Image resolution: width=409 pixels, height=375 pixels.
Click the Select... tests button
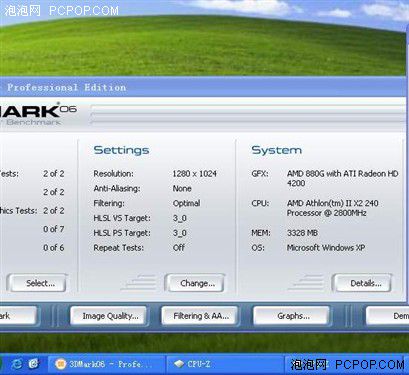pyautogui.click(x=37, y=283)
